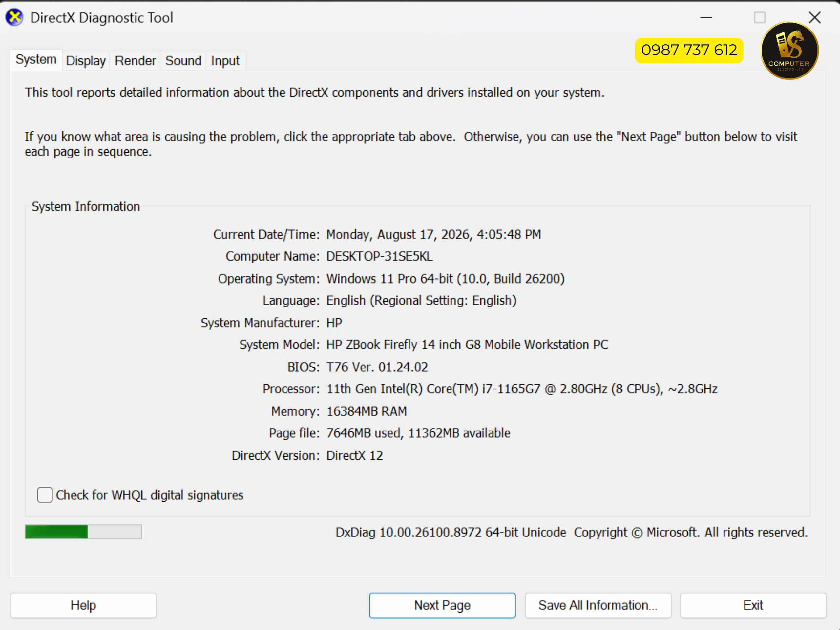
Task: Click the DirectX Diagnostic Tool title icon
Action: click(x=14, y=17)
